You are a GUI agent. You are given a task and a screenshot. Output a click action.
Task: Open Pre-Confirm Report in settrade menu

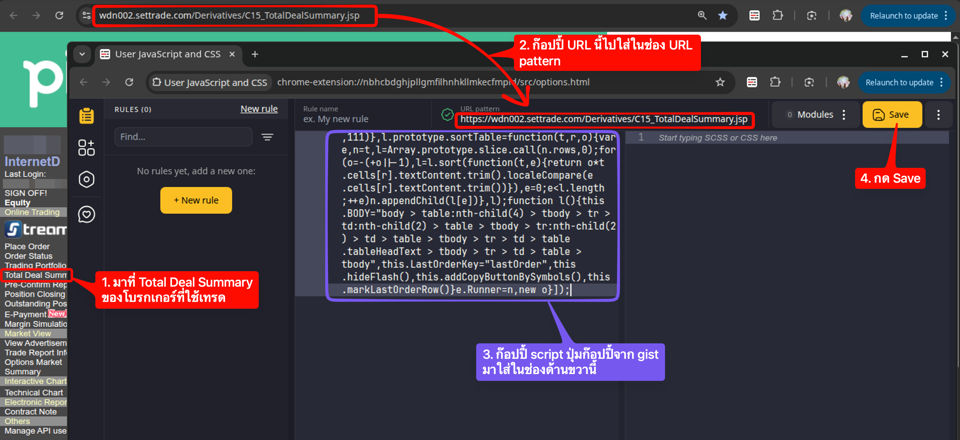point(36,285)
